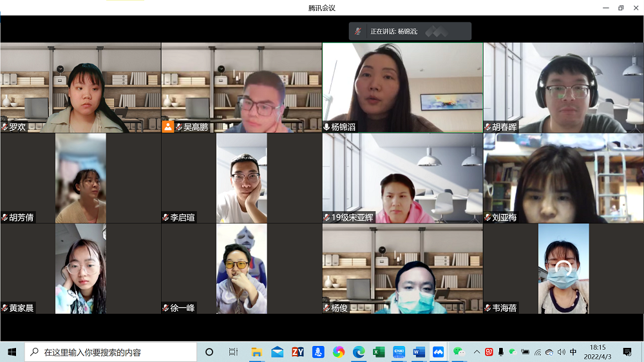Open Tencent Meeting from the taskbar
The width and height of the screenshot is (644, 362).
[438, 352]
